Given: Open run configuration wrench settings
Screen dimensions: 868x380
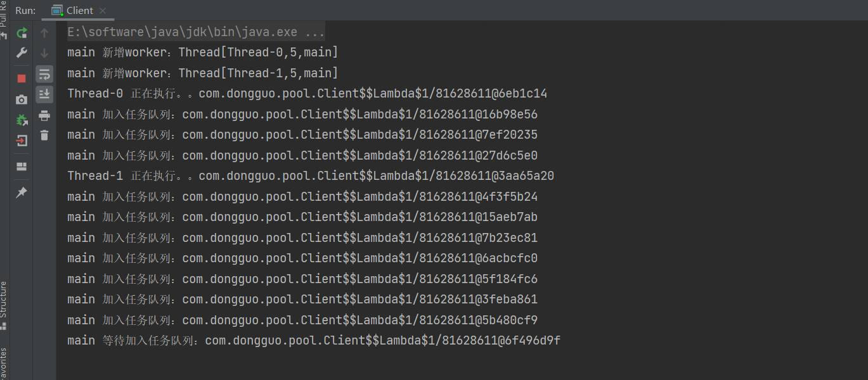Looking at the screenshot, I should [x=22, y=53].
